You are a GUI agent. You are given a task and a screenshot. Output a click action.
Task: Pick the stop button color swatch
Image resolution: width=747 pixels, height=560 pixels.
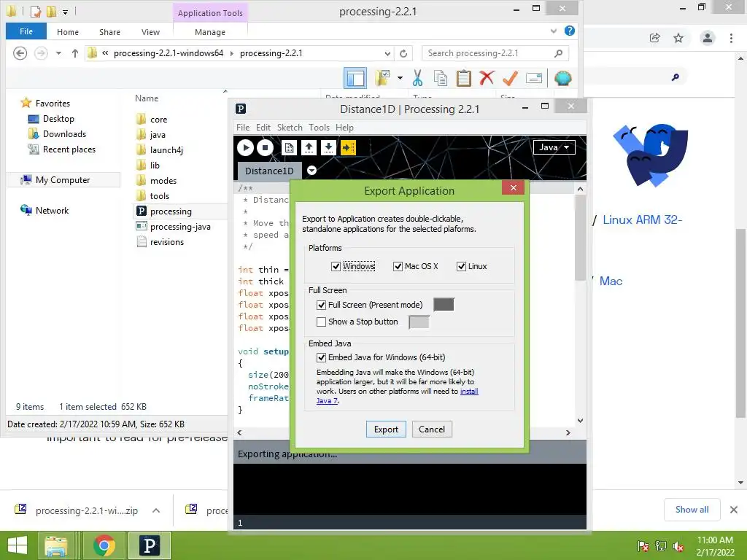[419, 322]
